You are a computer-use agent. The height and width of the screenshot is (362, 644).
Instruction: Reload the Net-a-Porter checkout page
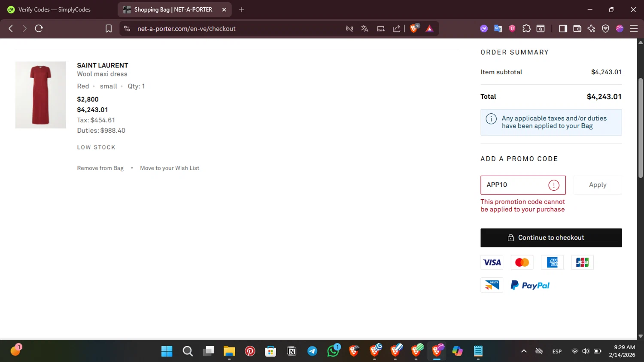point(39,28)
